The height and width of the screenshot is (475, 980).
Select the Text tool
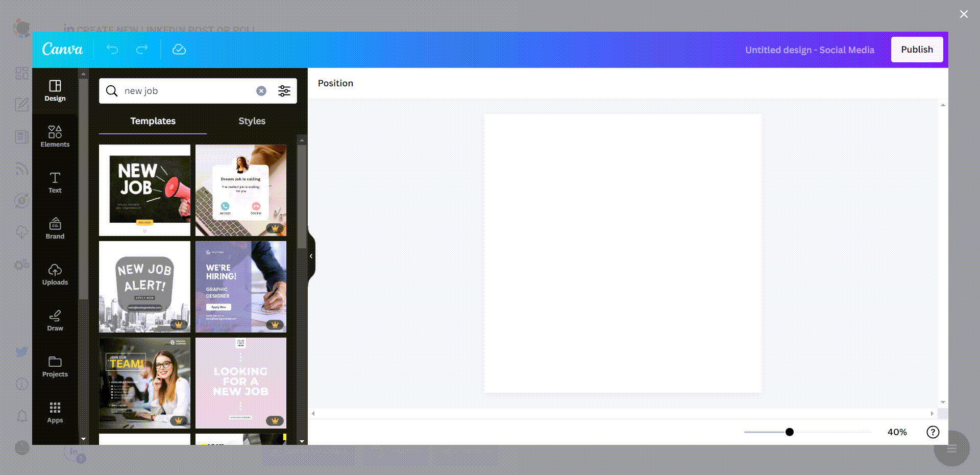click(x=55, y=182)
